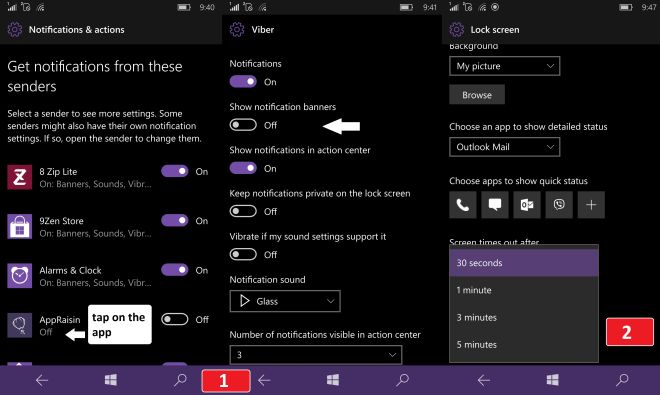Tap Windows Start button on Notifications screen

(111, 380)
